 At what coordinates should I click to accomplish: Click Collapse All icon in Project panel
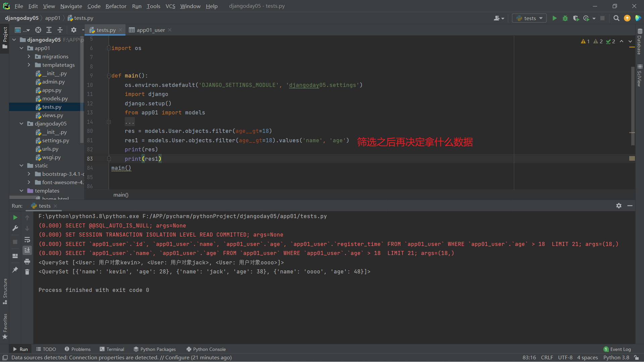[x=60, y=30]
